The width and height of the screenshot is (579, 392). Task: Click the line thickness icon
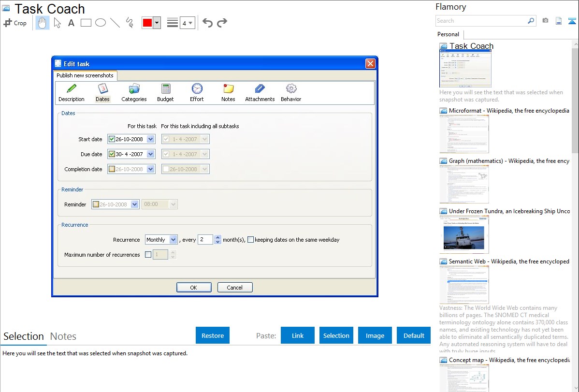[x=172, y=23]
